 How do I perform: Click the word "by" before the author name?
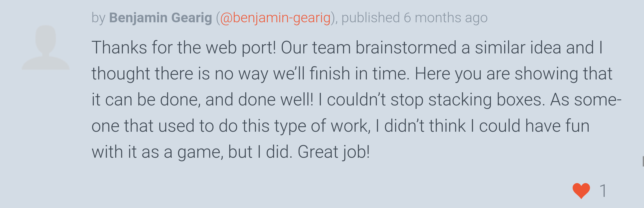(98, 18)
